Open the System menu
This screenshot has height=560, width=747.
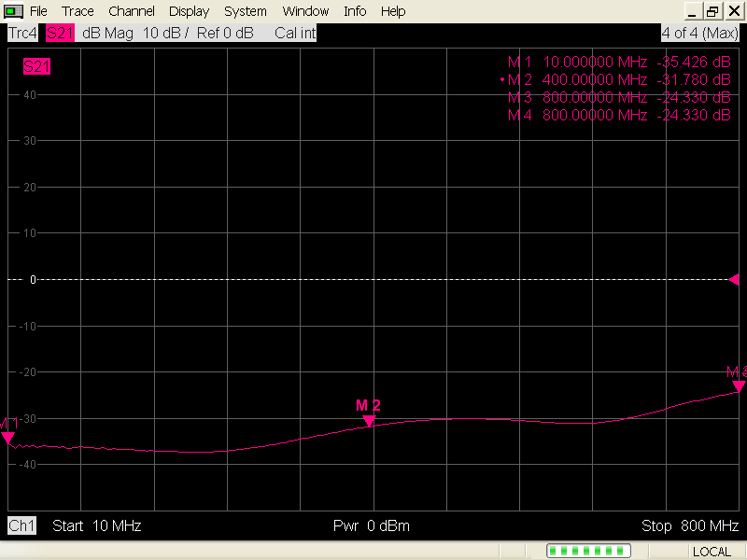click(246, 11)
